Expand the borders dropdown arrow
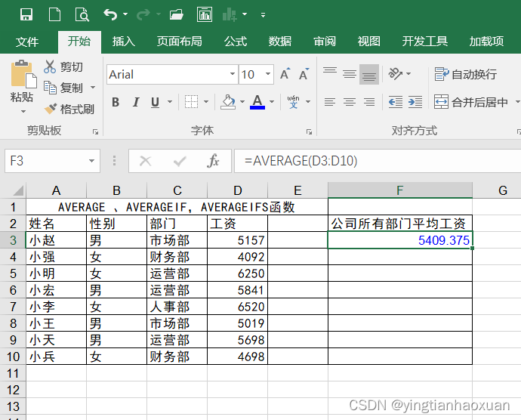 click(206, 101)
